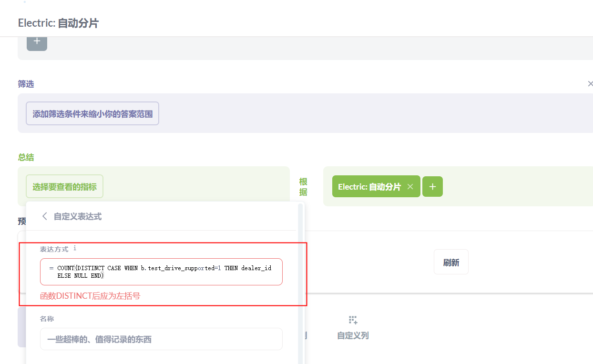Click the error message 函数DISTINCT后应为左括号

tap(90, 296)
